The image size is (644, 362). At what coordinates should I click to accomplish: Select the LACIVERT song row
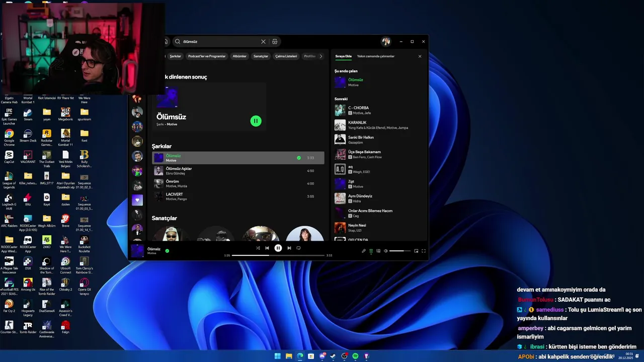(238, 197)
